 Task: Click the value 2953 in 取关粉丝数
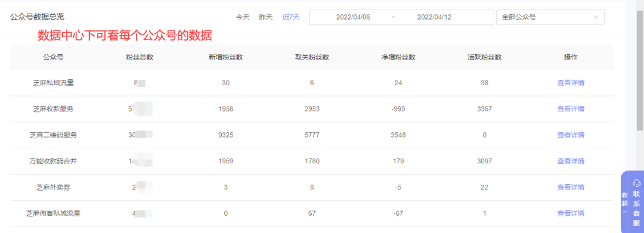click(x=312, y=109)
